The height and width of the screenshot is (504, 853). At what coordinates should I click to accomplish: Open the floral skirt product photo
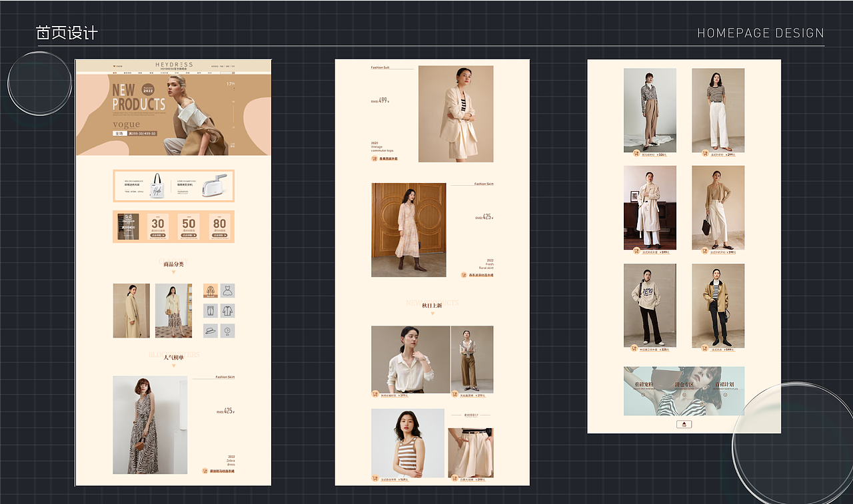click(x=409, y=230)
